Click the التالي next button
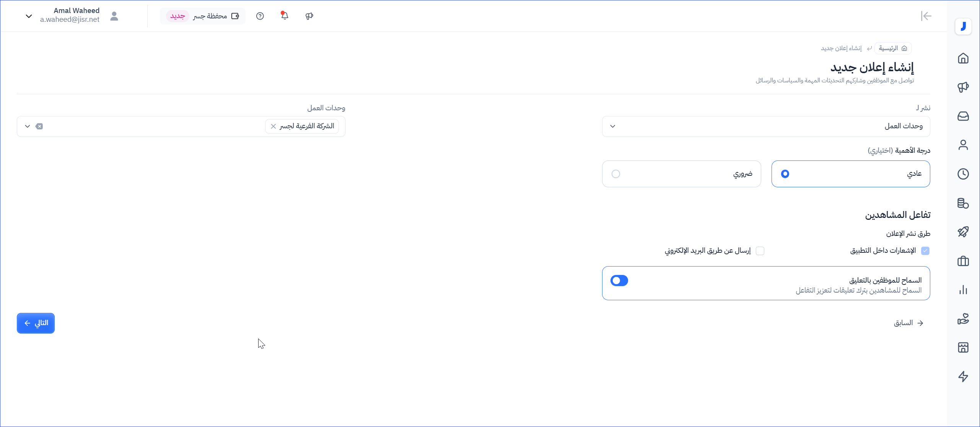 click(36, 323)
